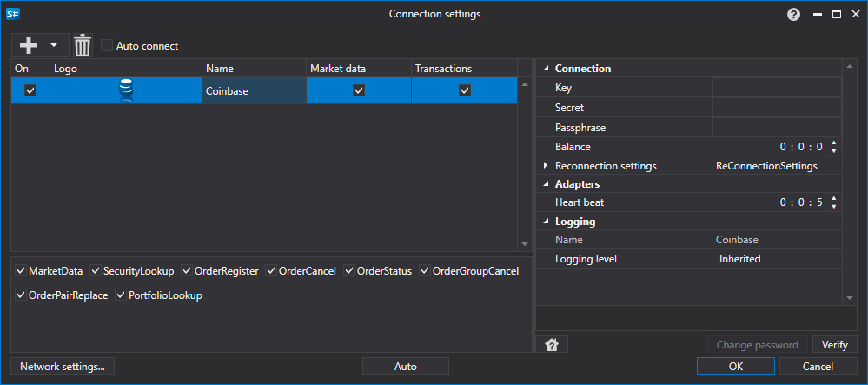
Task: Uncheck the On checkbox for Coinbase
Action: [x=30, y=91]
